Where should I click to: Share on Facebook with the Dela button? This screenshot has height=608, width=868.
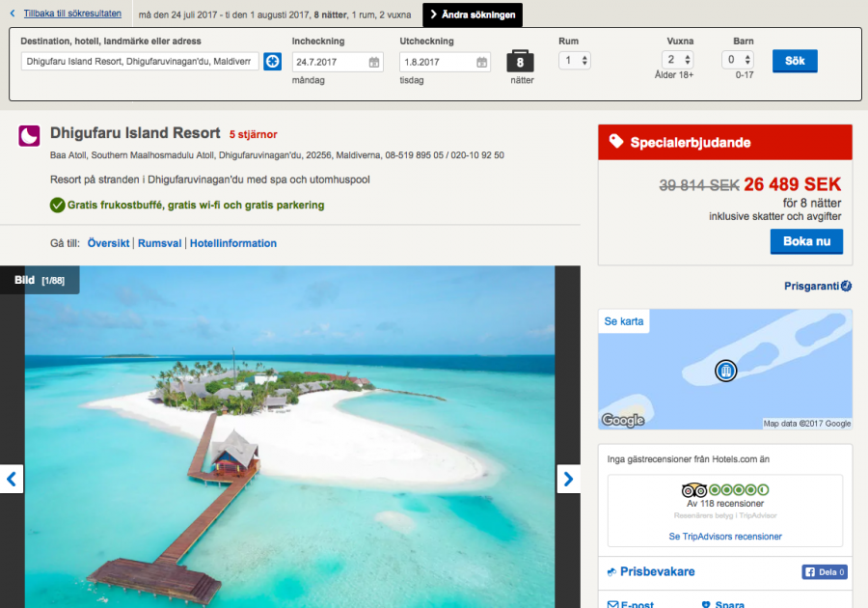click(x=825, y=572)
